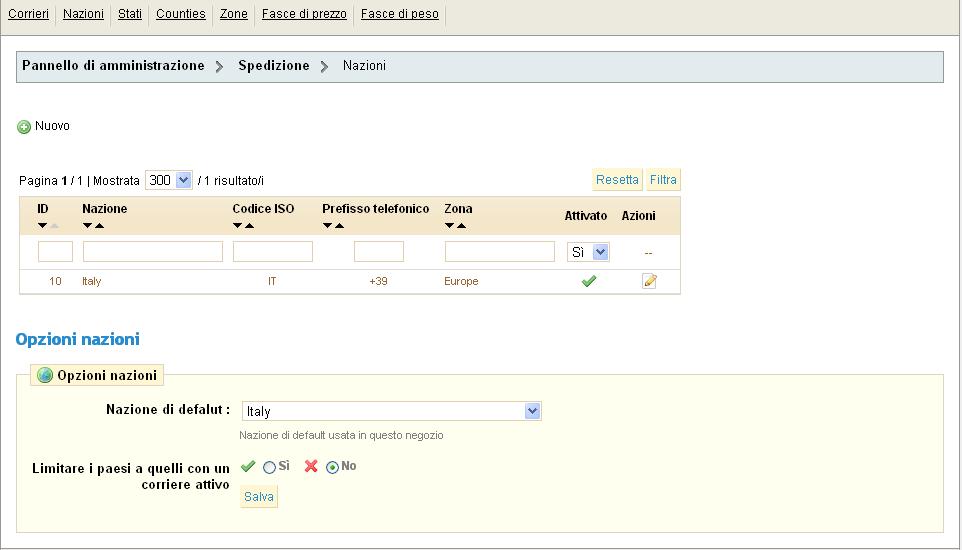The height and width of the screenshot is (550, 962).
Task: Sort Nazione column ascending arrow
Action: click(99, 225)
